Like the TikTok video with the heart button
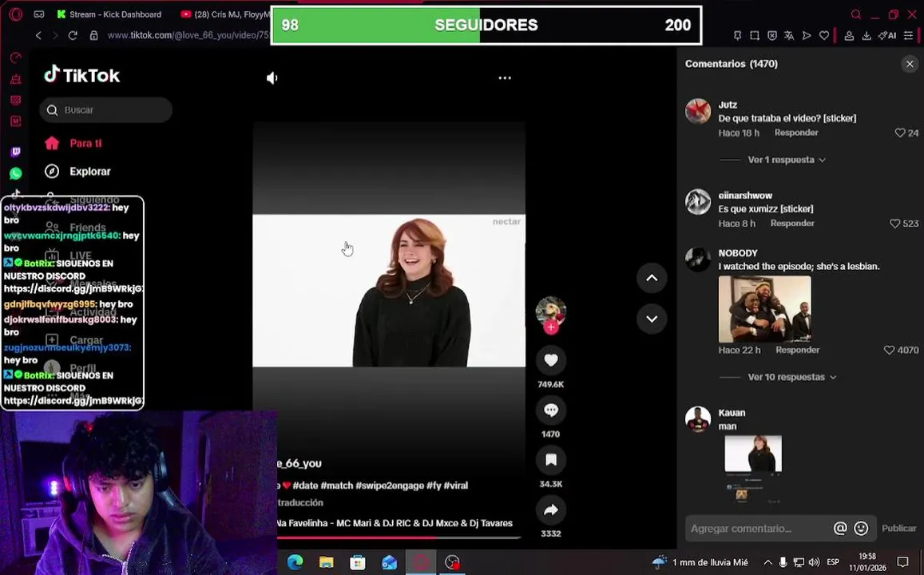924x575 pixels. [x=550, y=360]
